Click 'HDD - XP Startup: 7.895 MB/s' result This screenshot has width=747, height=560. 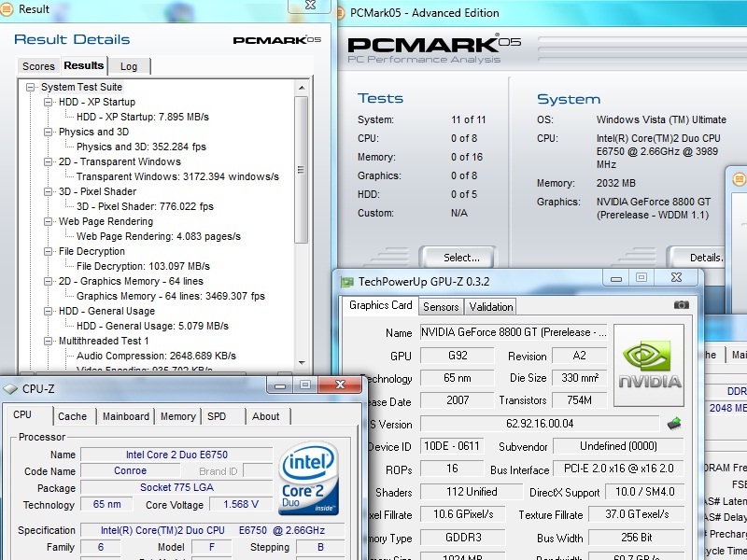click(x=143, y=118)
